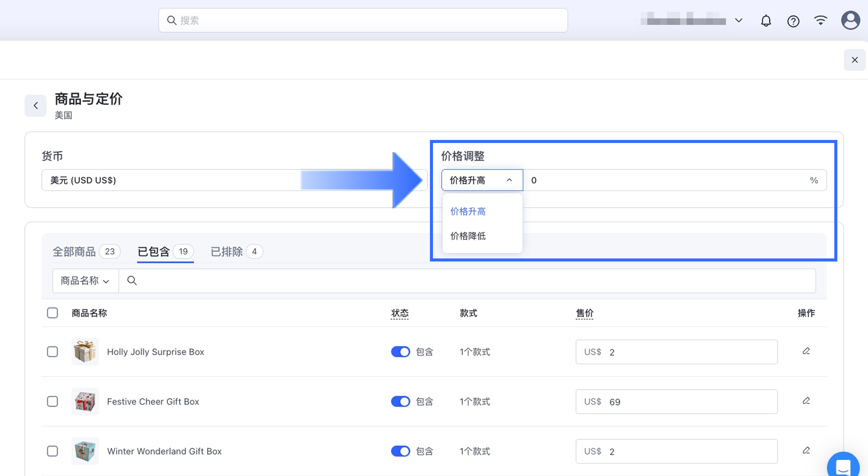The width and height of the screenshot is (868, 476).
Task: Click the 售价 column header
Action: pos(585,313)
